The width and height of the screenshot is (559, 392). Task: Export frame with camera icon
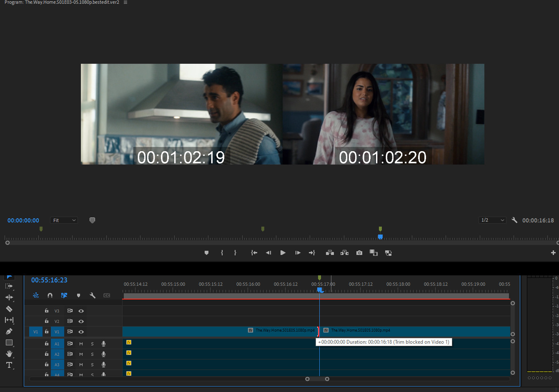(x=359, y=253)
